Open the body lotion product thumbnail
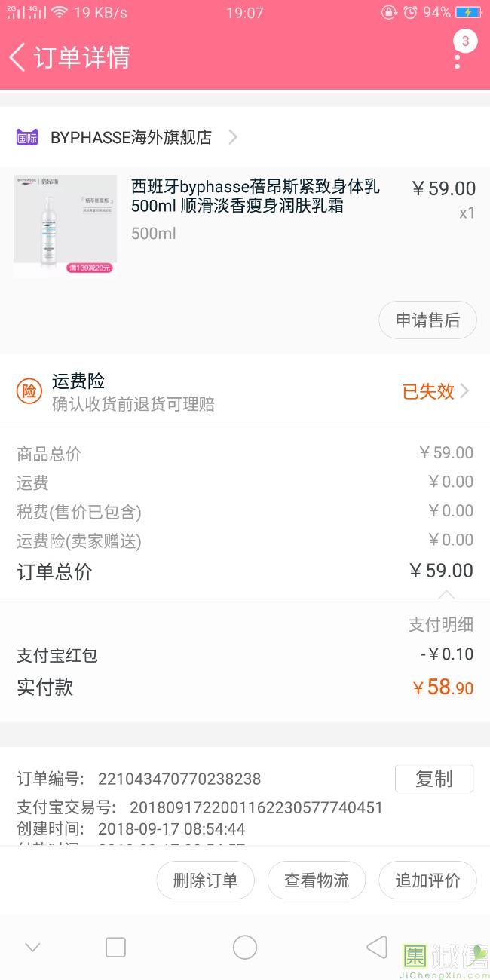The width and height of the screenshot is (490, 980). point(66,226)
